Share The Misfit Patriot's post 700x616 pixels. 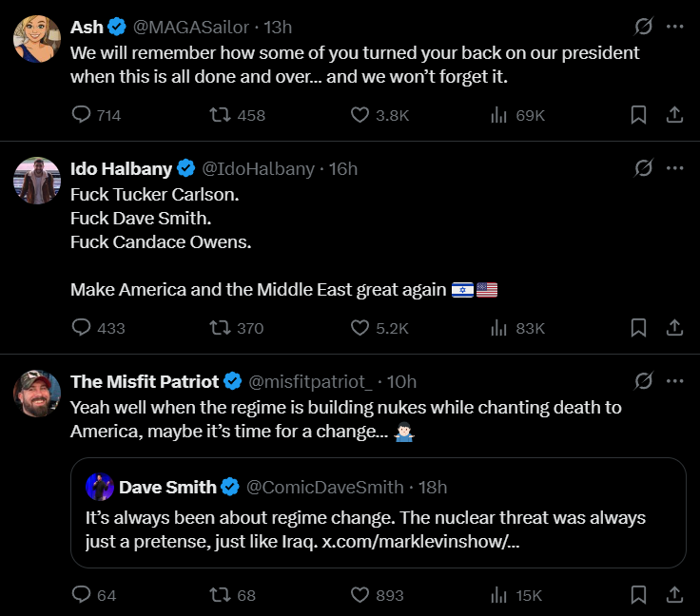(674, 595)
